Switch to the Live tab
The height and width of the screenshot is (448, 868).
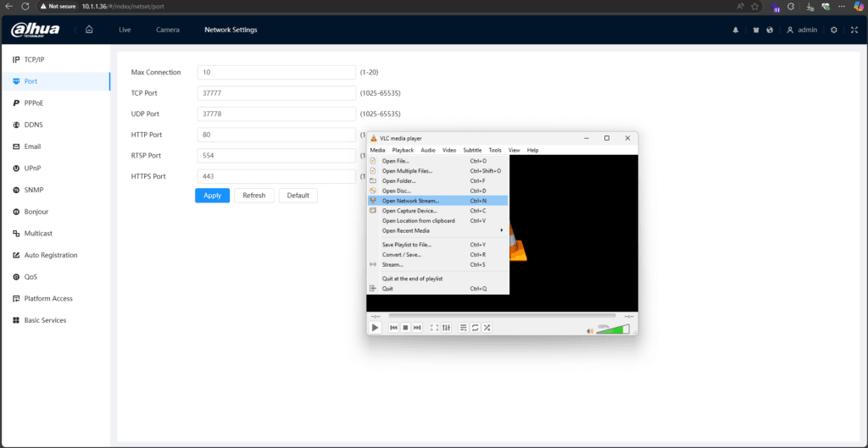pyautogui.click(x=125, y=30)
